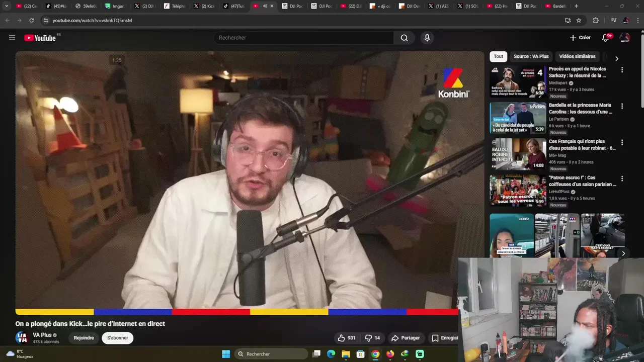The image size is (644, 362).
Task: Select the Vidéos similaires chip
Action: (577, 56)
